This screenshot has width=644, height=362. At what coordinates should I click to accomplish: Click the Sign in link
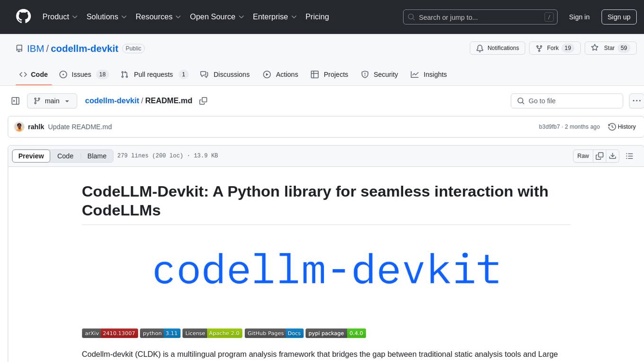(x=579, y=17)
